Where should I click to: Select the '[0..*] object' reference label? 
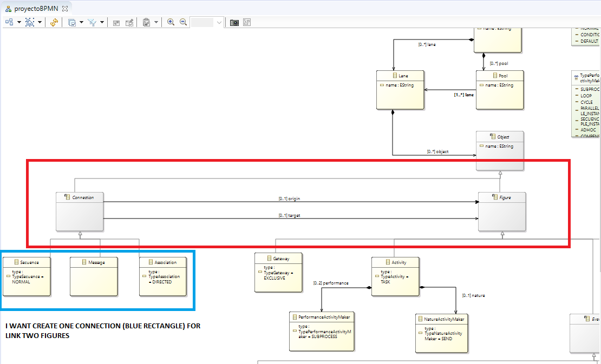437,151
